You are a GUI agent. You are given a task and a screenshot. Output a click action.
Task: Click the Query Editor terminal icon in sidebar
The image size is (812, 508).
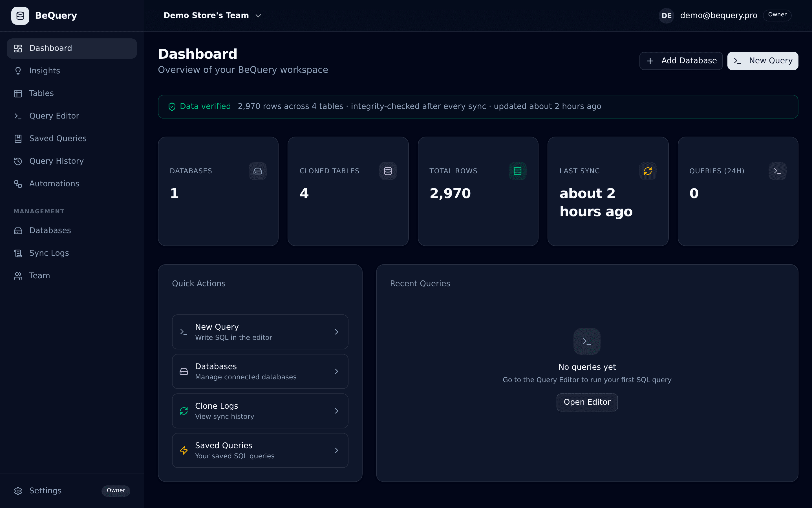point(18,116)
